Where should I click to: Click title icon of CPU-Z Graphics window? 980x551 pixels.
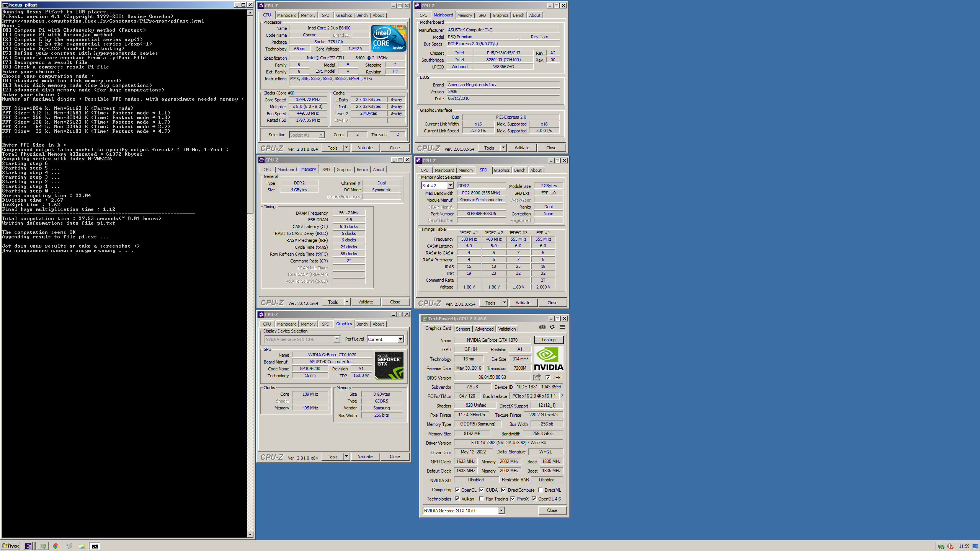[x=261, y=315]
